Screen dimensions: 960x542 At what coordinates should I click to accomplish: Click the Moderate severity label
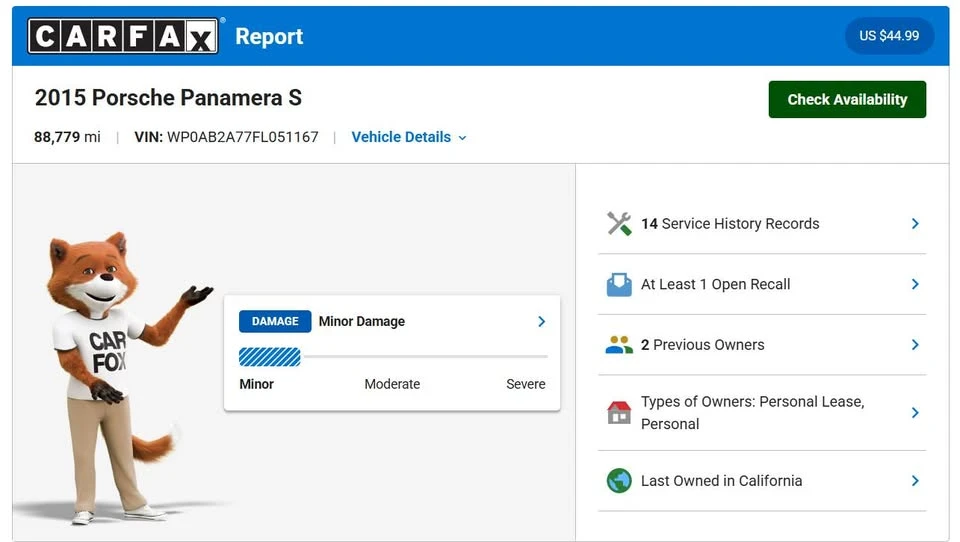[x=392, y=384]
